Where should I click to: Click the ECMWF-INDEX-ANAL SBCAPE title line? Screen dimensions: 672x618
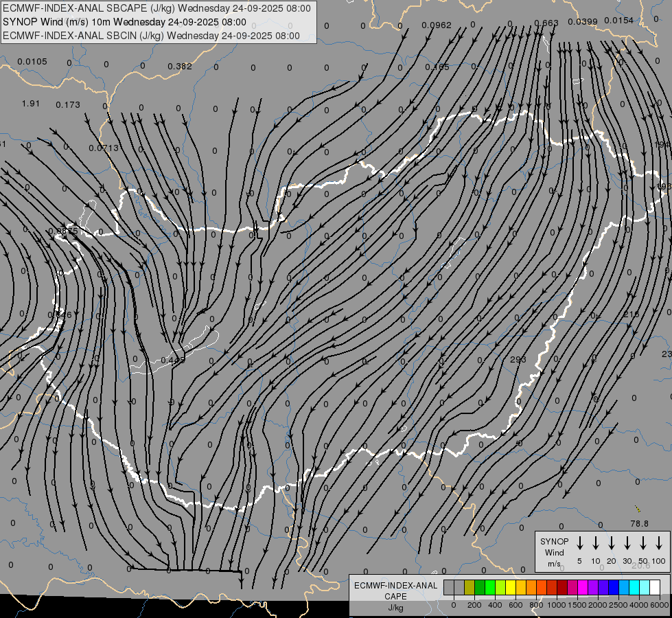tap(157, 8)
